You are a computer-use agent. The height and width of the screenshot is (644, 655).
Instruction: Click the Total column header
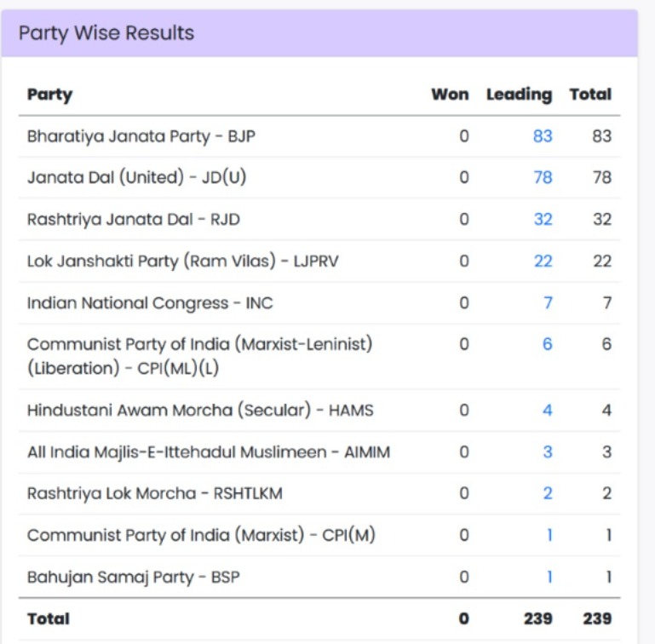tap(590, 95)
